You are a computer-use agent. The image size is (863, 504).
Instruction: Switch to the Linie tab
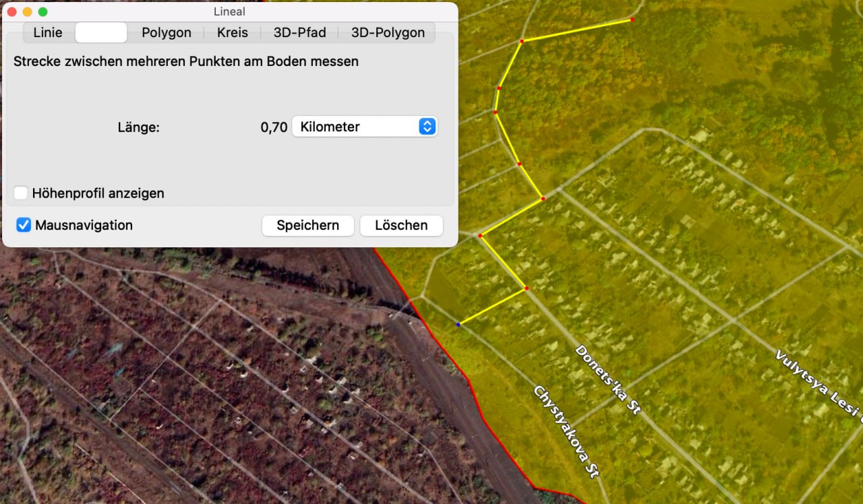pos(48,32)
